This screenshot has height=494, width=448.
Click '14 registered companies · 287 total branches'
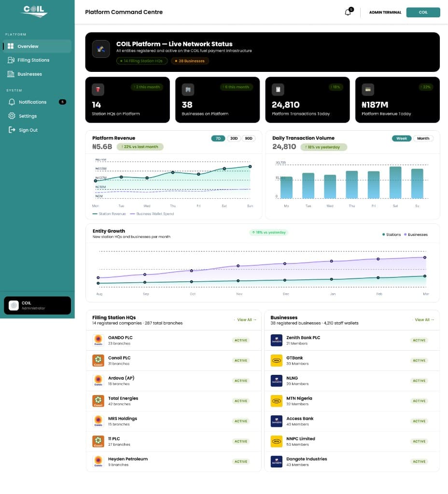[x=138, y=323]
